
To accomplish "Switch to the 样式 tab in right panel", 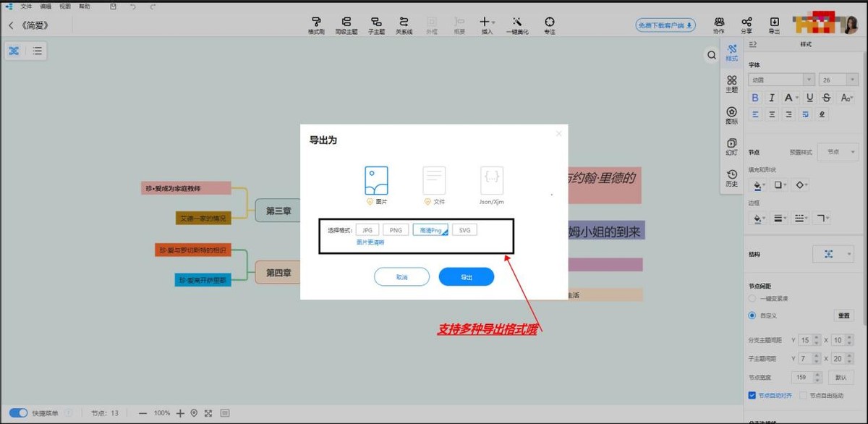I will 731,54.
